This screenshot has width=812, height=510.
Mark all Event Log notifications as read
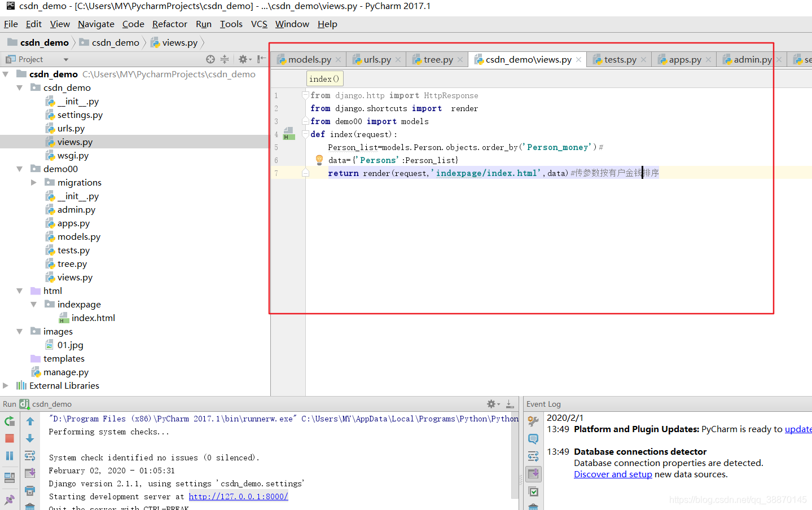tap(533, 491)
